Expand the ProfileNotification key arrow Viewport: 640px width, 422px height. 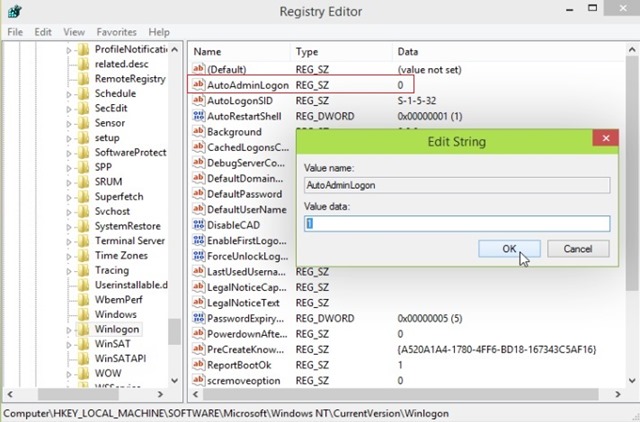[x=69, y=50]
